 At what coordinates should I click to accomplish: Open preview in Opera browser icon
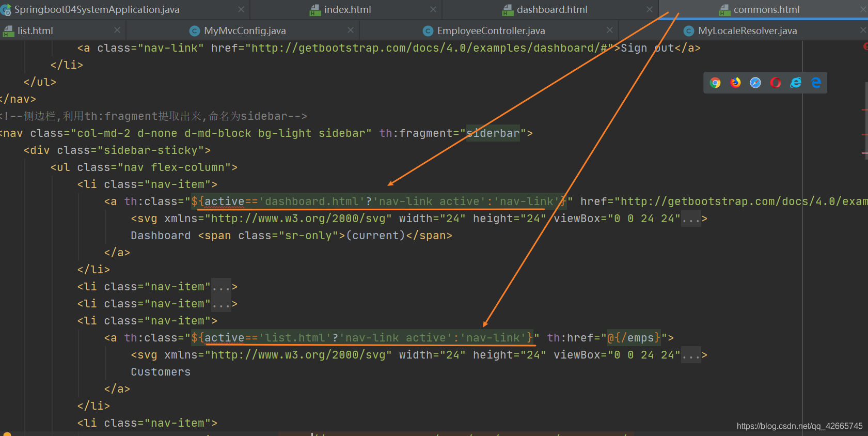(x=776, y=83)
